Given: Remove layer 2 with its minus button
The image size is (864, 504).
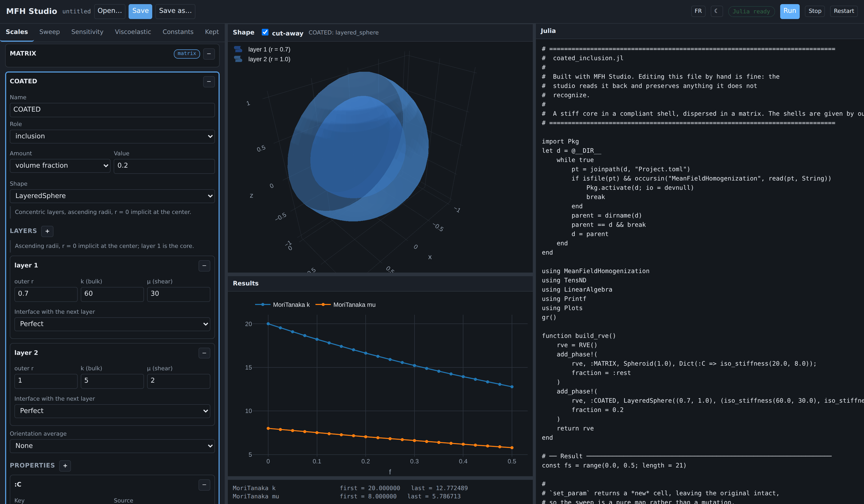Looking at the screenshot, I should tap(204, 353).
